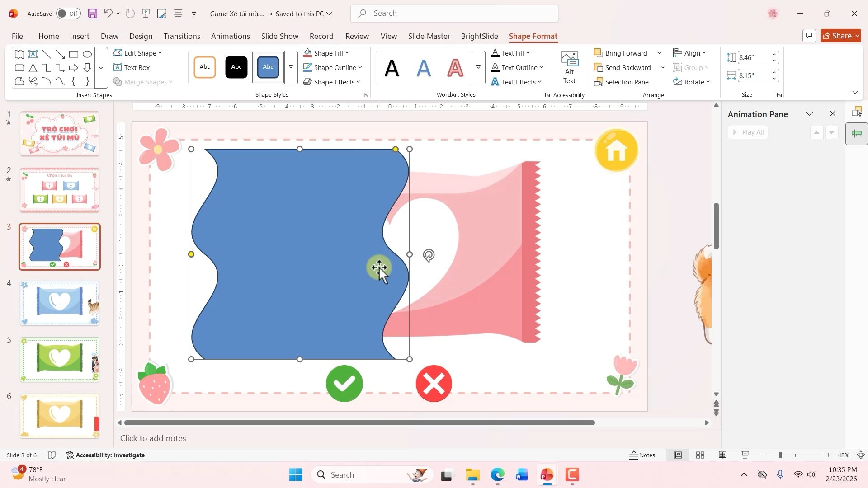Select the Freeform shape tool
Screen dimensions: 868x488
click(x=19, y=81)
